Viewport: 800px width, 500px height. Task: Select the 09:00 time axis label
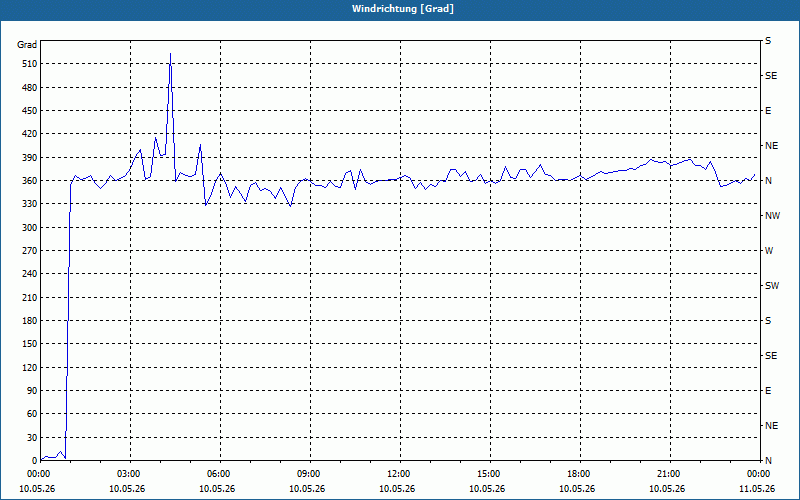310,474
